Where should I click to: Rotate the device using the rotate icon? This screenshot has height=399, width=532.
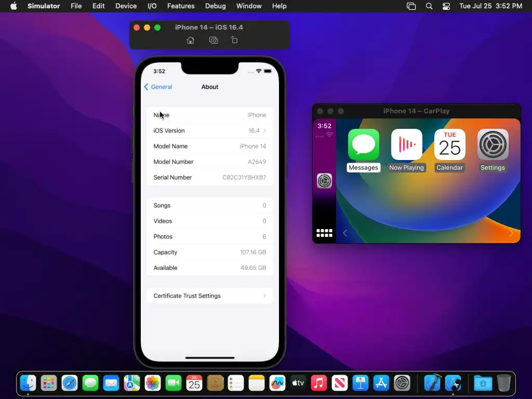(234, 40)
